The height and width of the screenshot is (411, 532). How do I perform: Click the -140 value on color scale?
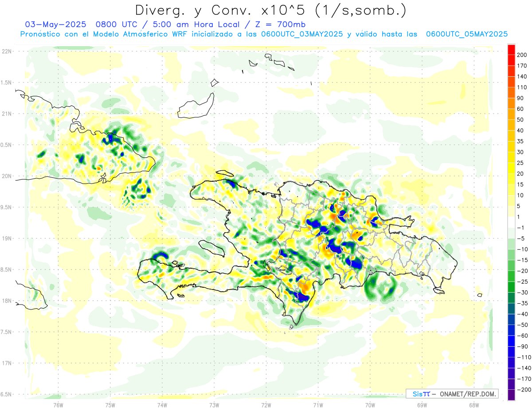coord(524,368)
